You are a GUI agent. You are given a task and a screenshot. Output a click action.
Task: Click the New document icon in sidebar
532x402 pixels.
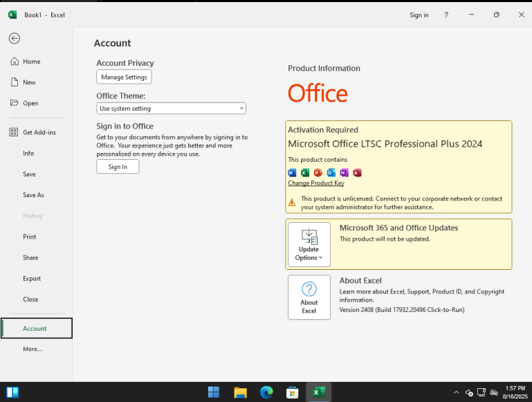tap(15, 82)
